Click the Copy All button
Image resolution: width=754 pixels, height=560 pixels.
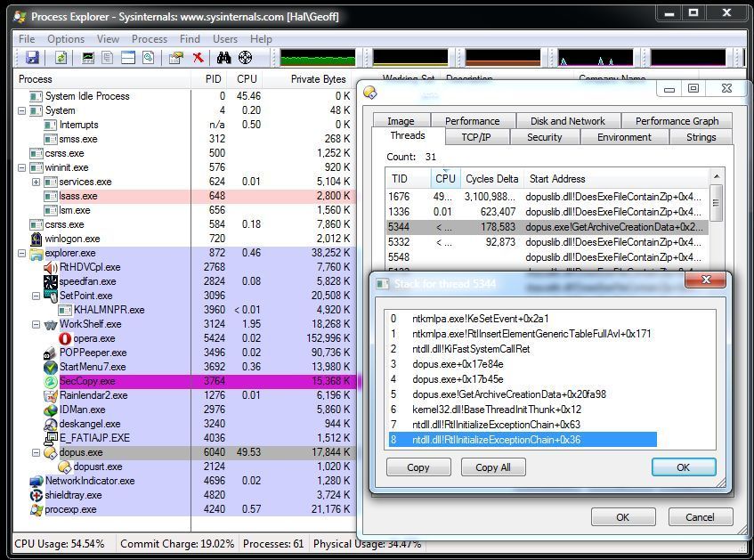coord(493,467)
